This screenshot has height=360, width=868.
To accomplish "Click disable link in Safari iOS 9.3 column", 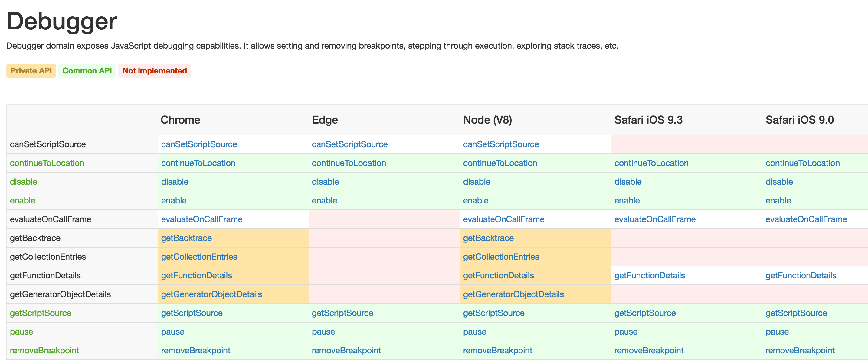I will (x=628, y=182).
